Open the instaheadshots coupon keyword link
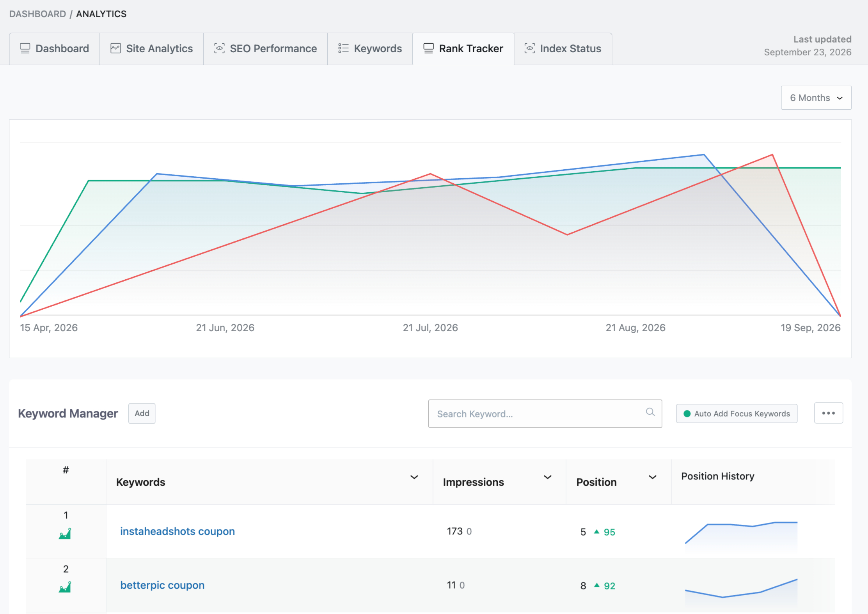This screenshot has height=614, width=868. click(178, 531)
